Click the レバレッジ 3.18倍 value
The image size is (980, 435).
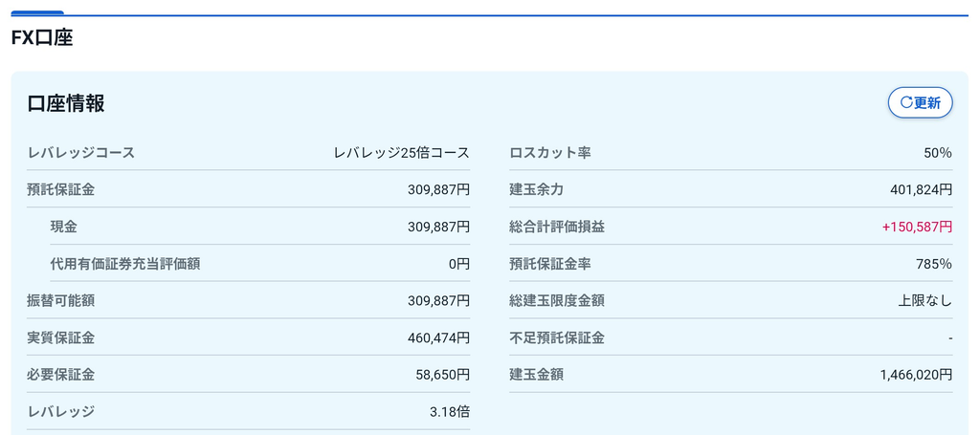point(450,412)
